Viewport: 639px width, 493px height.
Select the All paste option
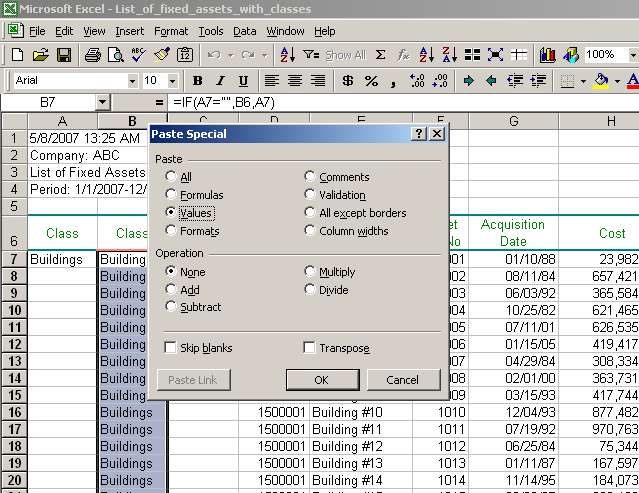pyautogui.click(x=170, y=176)
